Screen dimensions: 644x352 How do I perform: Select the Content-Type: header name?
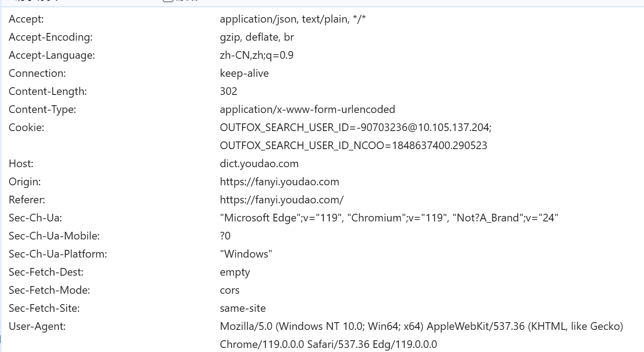(42, 109)
